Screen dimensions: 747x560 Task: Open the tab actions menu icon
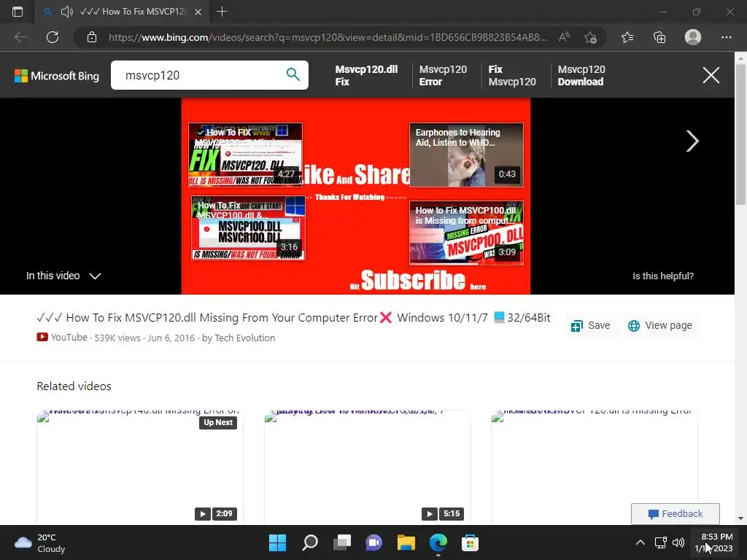coord(18,12)
